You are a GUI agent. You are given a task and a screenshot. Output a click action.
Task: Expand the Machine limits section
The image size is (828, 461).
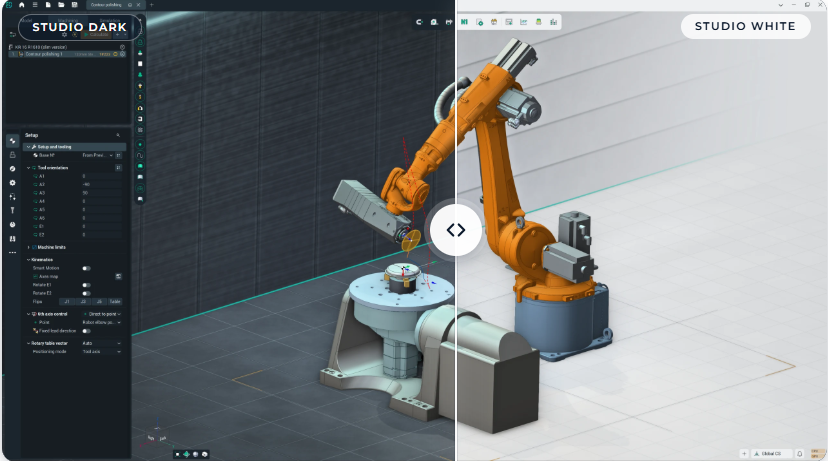tap(29, 247)
